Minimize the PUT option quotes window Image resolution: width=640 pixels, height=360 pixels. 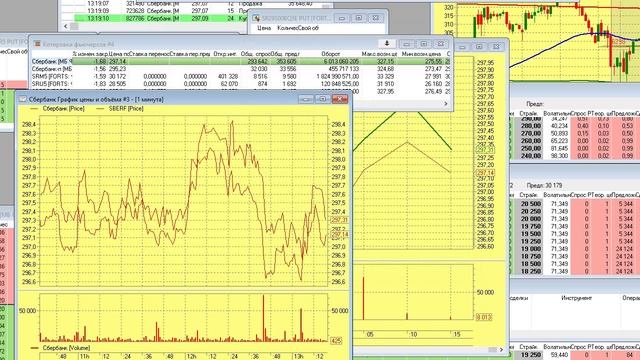342,18
